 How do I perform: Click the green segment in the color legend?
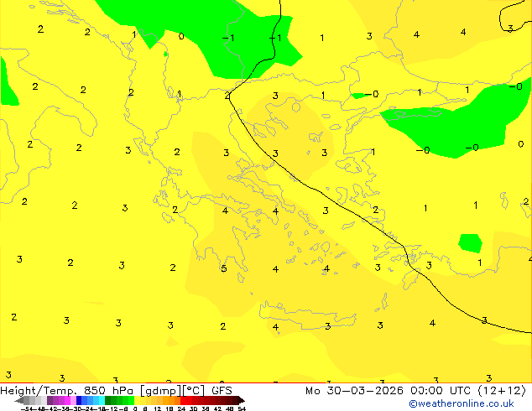pyautogui.click(x=117, y=400)
